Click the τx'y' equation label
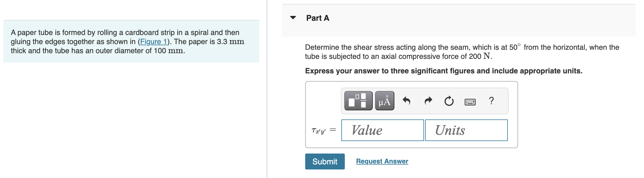The height and width of the screenshot is (178, 644). pyautogui.click(x=319, y=130)
